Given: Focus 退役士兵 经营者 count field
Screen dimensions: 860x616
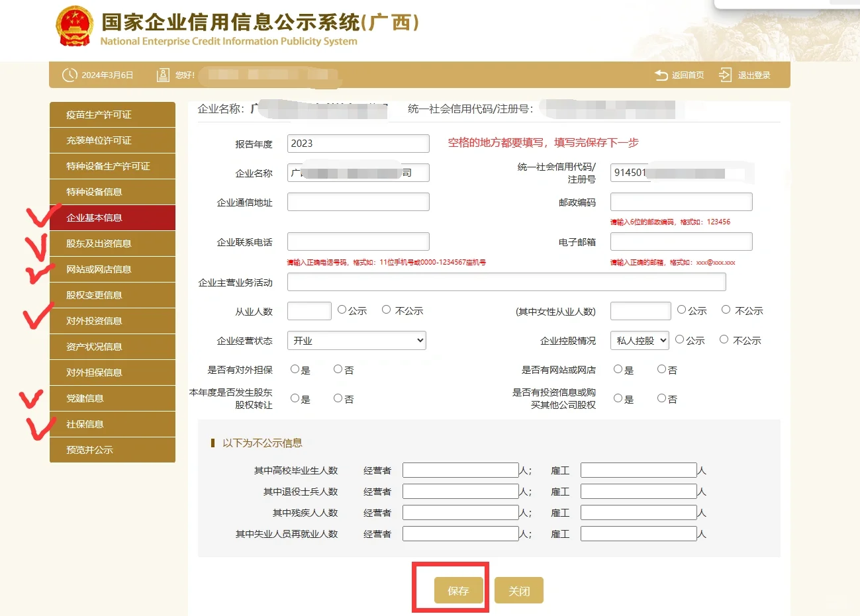Looking at the screenshot, I should (x=461, y=492).
